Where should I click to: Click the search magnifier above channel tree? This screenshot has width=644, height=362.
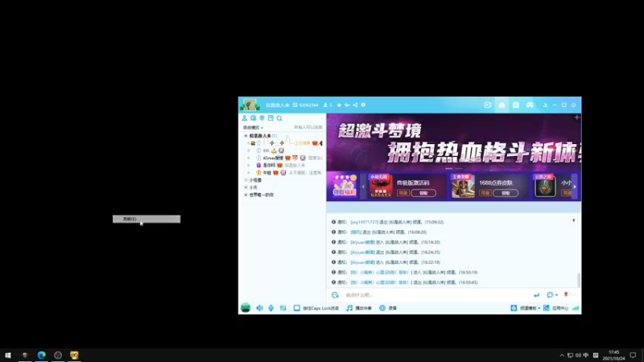click(279, 118)
